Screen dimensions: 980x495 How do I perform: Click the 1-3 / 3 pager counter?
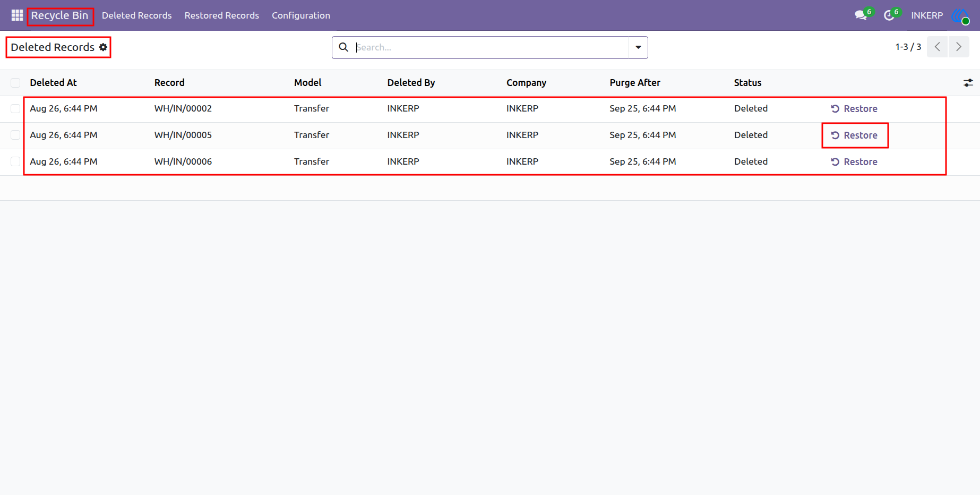point(908,47)
